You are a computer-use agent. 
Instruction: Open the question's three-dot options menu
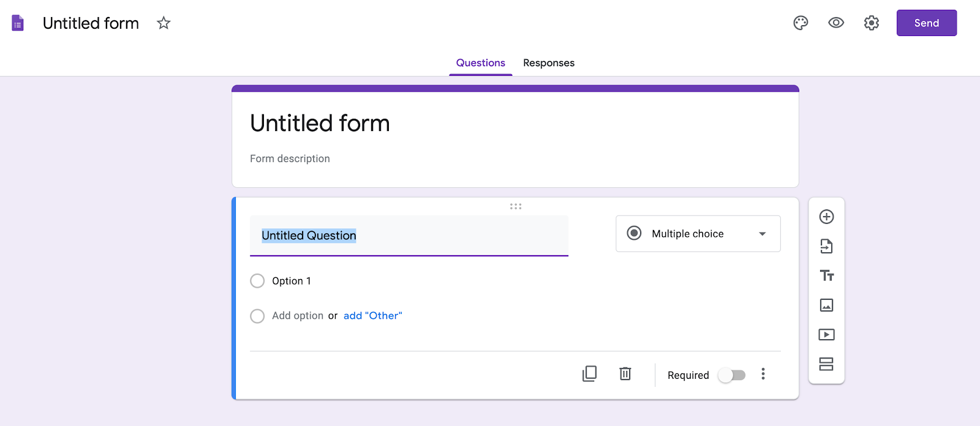(x=763, y=374)
